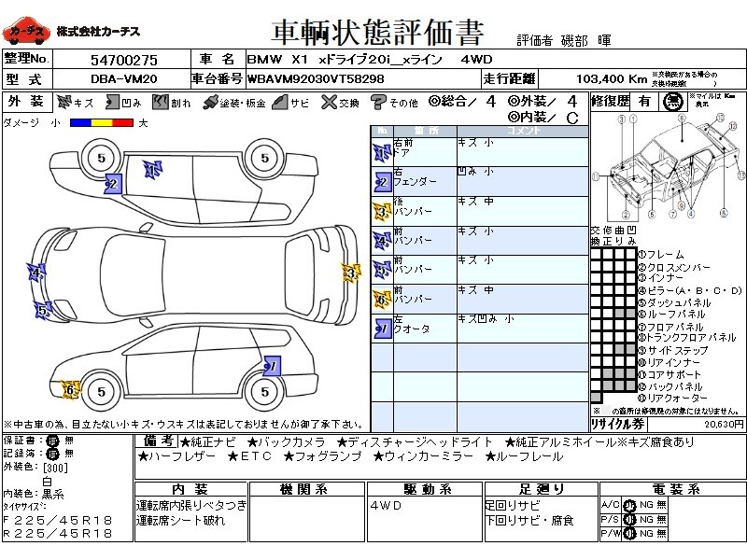Select yellow marker 3 on rear bumper diagram

pos(351,273)
